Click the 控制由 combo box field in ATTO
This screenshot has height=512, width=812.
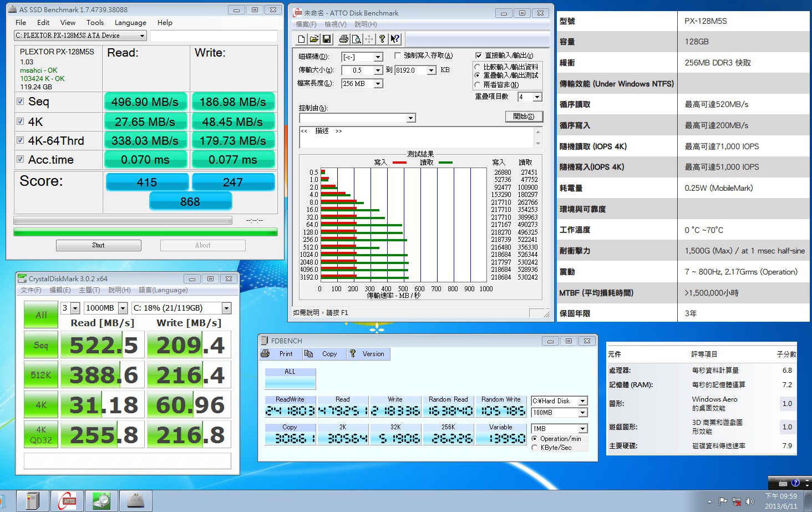point(357,118)
